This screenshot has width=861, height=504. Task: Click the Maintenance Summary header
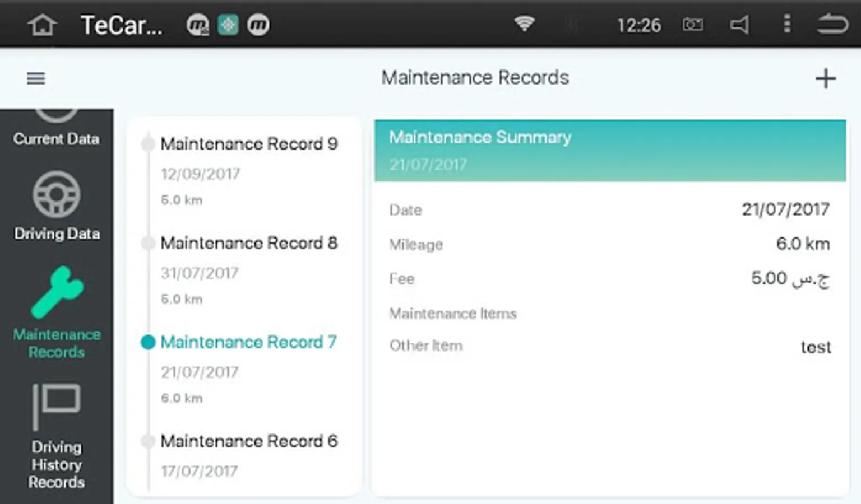point(610,150)
